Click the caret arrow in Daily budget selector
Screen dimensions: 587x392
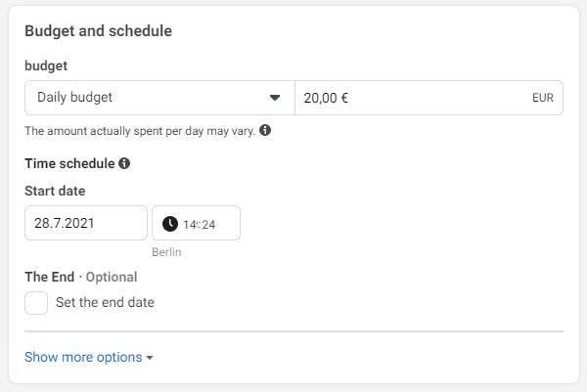(275, 98)
